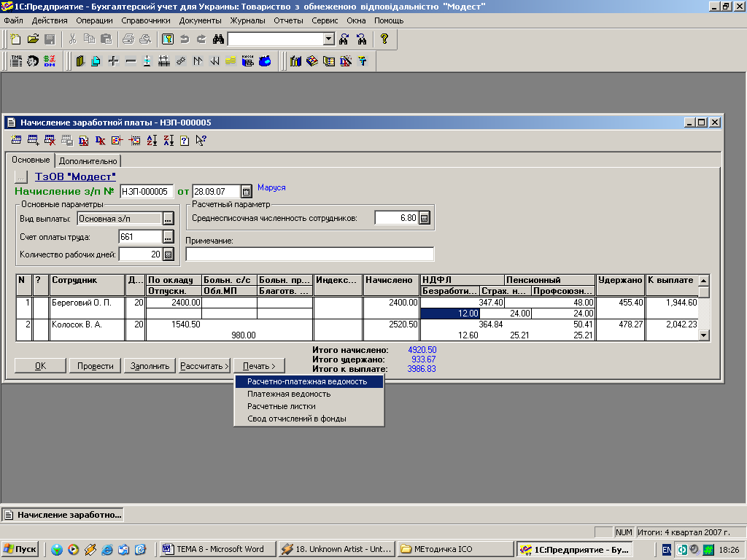Click the Касса cash register icon
The width and height of the screenshot is (747, 560).
(x=248, y=61)
